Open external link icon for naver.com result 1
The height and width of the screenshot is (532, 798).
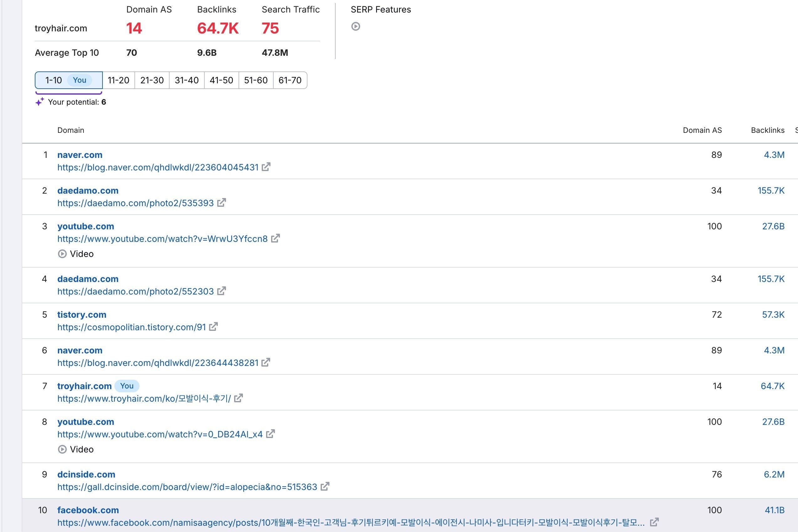click(266, 167)
